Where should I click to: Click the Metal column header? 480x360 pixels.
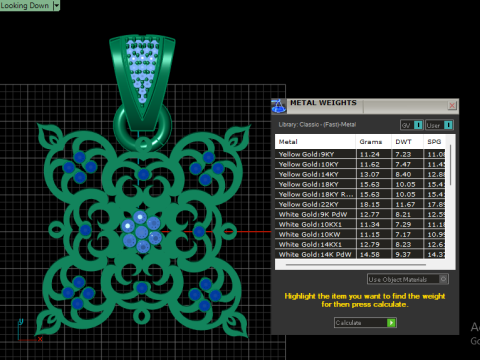(315, 142)
